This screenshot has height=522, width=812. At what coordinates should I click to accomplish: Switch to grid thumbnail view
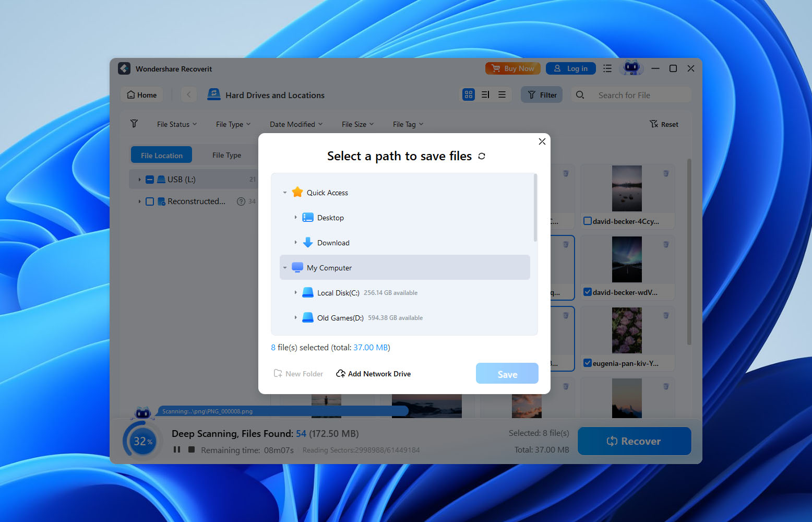tap(469, 94)
